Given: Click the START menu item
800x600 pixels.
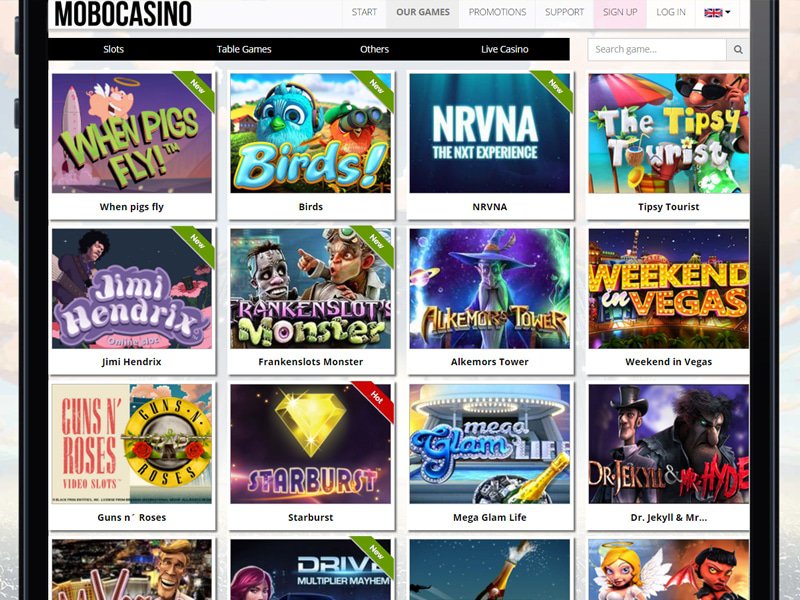Looking at the screenshot, I should [364, 12].
